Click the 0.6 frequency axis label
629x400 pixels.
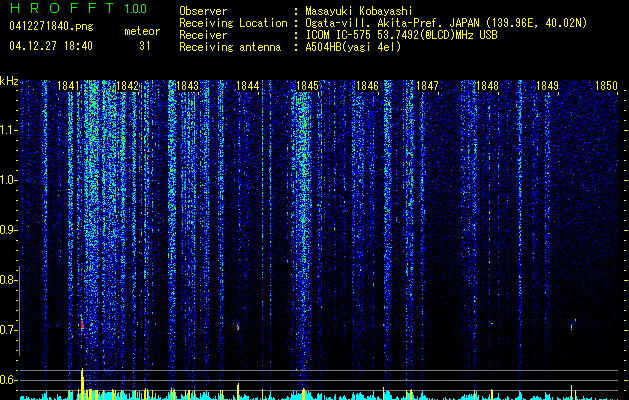coord(7,380)
